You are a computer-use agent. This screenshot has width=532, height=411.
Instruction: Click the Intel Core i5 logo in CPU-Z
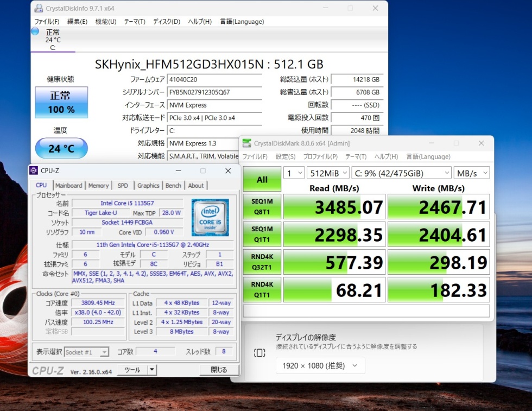210,218
